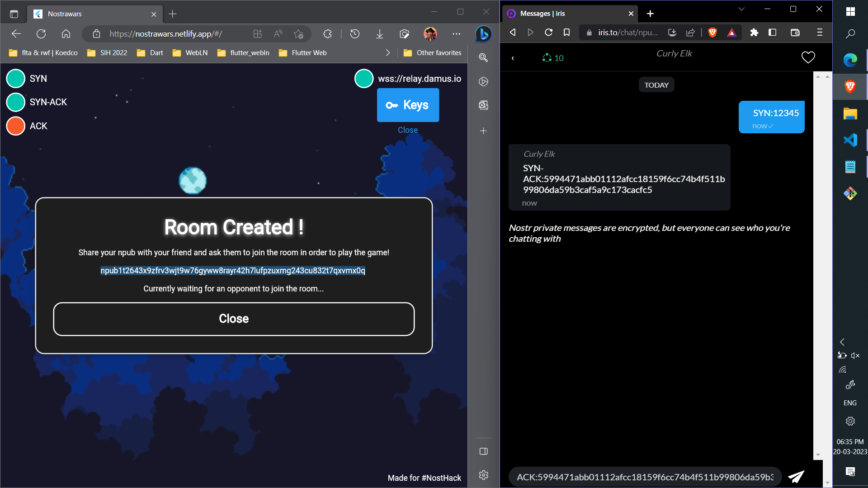
Task: Click the heart icon in chat header
Action: coord(808,57)
